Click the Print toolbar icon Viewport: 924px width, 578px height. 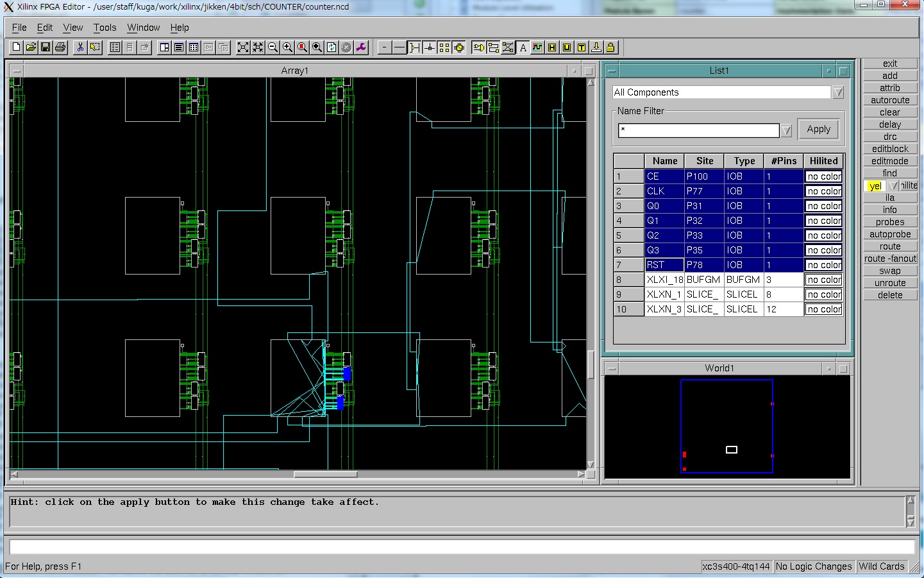tap(60, 47)
